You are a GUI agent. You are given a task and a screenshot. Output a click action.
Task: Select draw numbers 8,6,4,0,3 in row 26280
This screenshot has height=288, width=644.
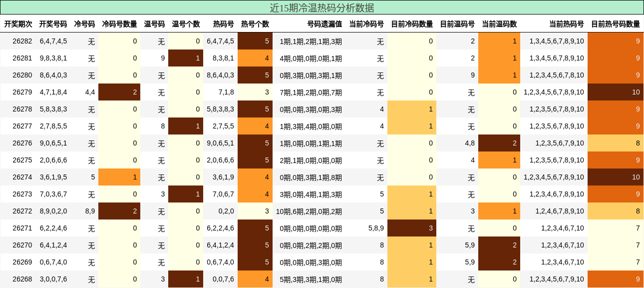coord(53,75)
